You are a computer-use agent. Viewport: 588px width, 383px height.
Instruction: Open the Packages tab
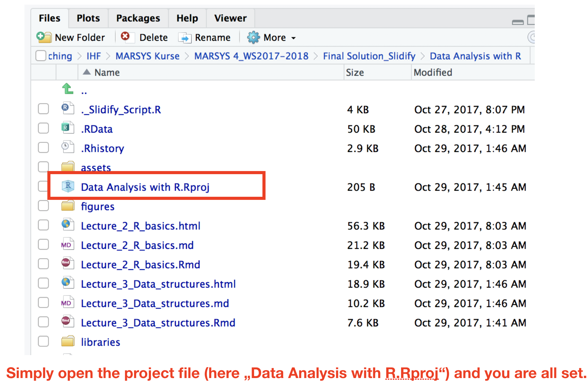tap(138, 18)
